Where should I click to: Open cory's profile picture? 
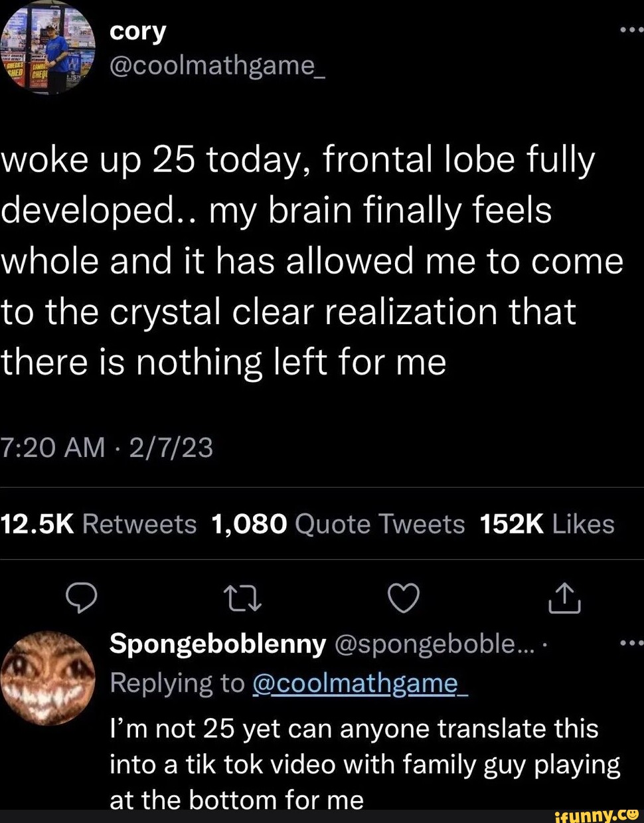[48, 48]
